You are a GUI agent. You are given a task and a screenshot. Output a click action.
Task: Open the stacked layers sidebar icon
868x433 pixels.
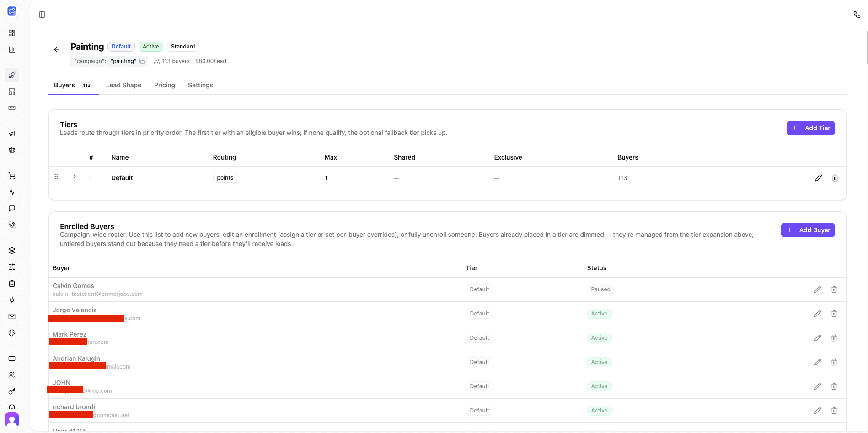coord(12,251)
